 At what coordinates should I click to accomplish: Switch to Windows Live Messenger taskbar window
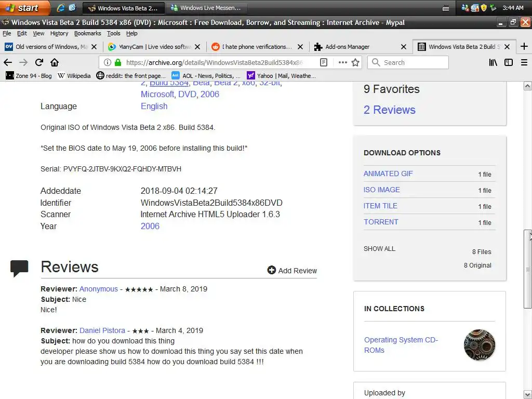coord(206,8)
